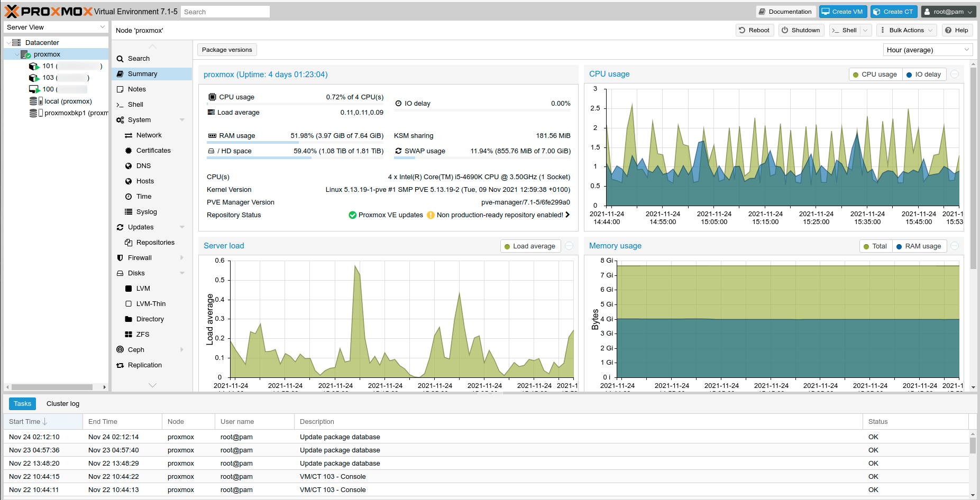Image resolution: width=980 pixels, height=500 pixels.
Task: Open Certificates settings
Action: click(152, 151)
